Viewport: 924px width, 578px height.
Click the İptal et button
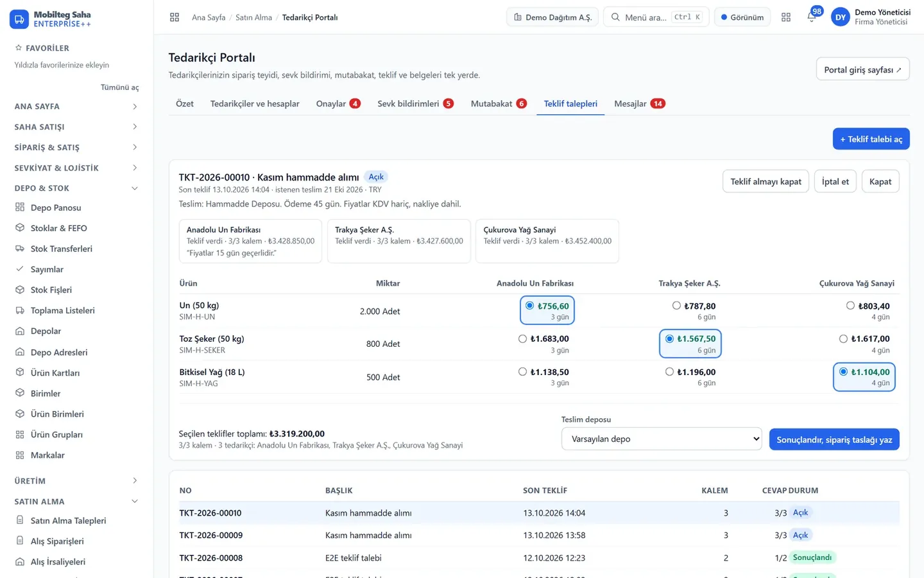pyautogui.click(x=835, y=181)
